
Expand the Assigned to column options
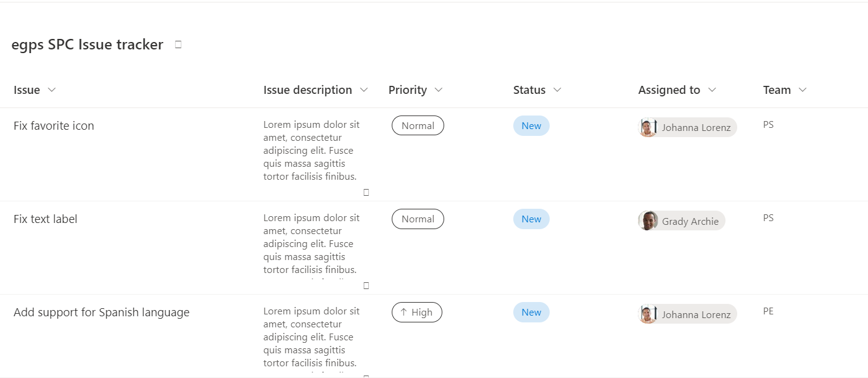712,90
